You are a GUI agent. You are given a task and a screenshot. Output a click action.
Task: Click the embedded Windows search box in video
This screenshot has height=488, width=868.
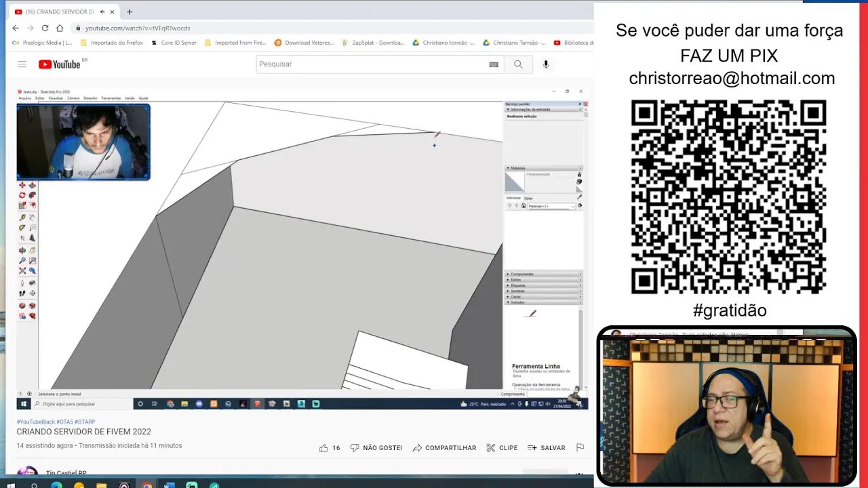coord(81,404)
